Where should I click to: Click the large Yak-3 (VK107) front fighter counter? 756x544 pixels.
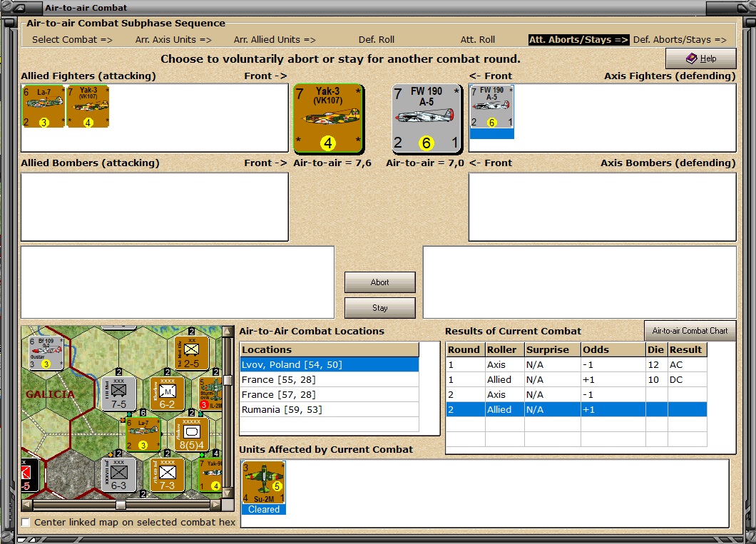pos(328,119)
